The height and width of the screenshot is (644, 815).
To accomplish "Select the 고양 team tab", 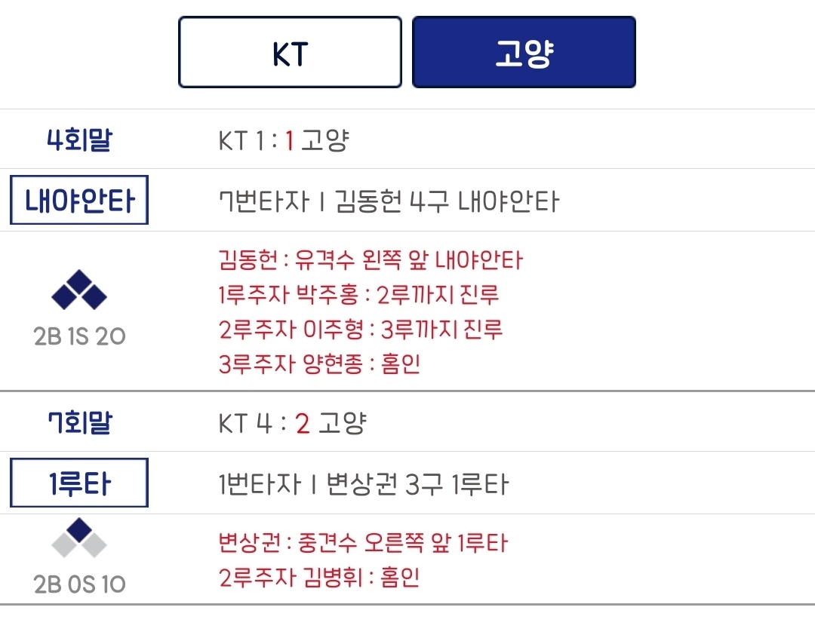I will coord(524,53).
